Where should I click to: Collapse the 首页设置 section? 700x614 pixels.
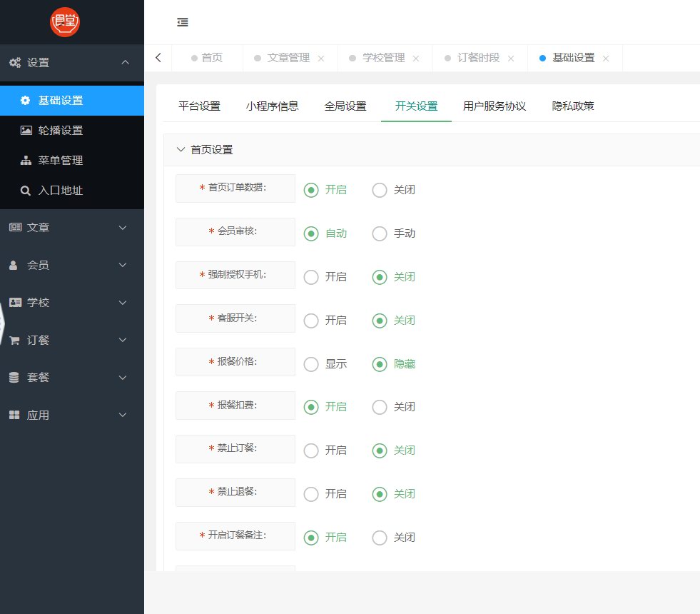pyautogui.click(x=181, y=149)
